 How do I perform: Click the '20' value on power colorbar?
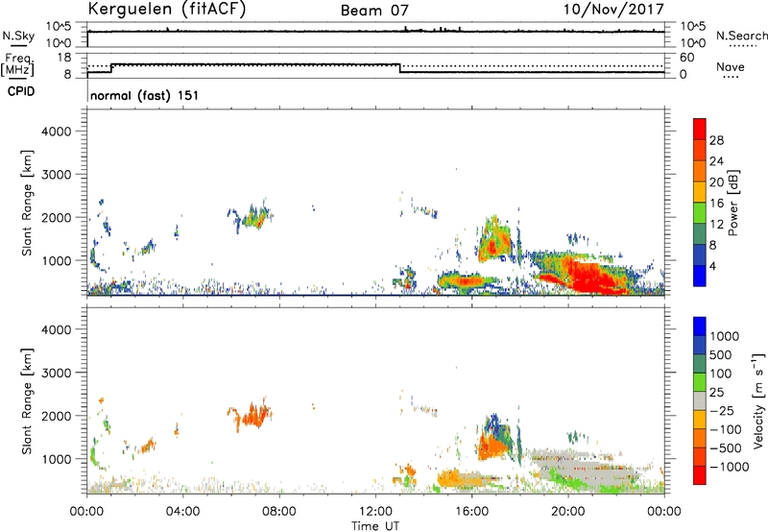[x=716, y=182]
